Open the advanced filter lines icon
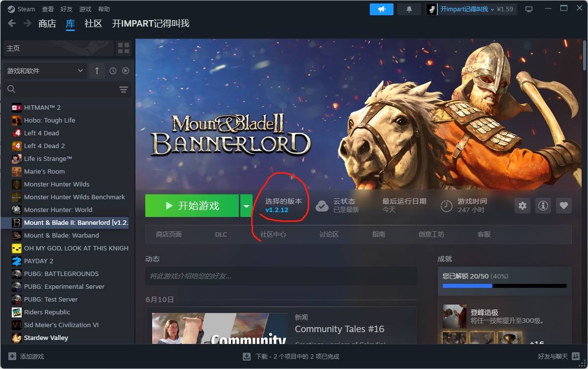The height and width of the screenshot is (369, 588). coord(124,90)
